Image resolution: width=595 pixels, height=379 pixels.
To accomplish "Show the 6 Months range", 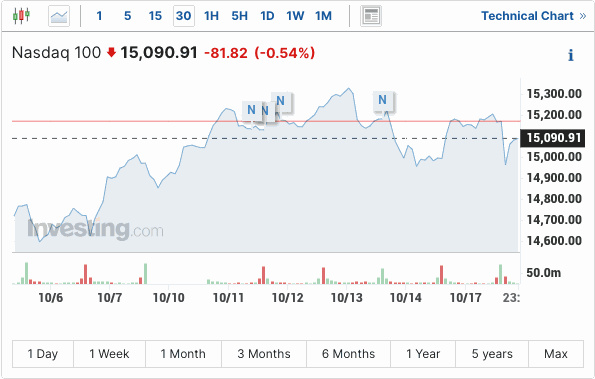I will pyautogui.click(x=348, y=354).
